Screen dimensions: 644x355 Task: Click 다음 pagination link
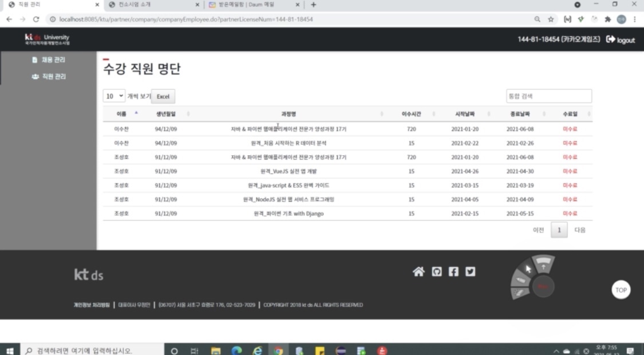[579, 230]
